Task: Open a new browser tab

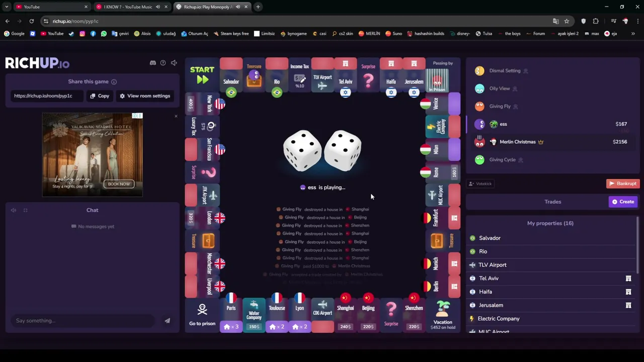Action: click(258, 7)
